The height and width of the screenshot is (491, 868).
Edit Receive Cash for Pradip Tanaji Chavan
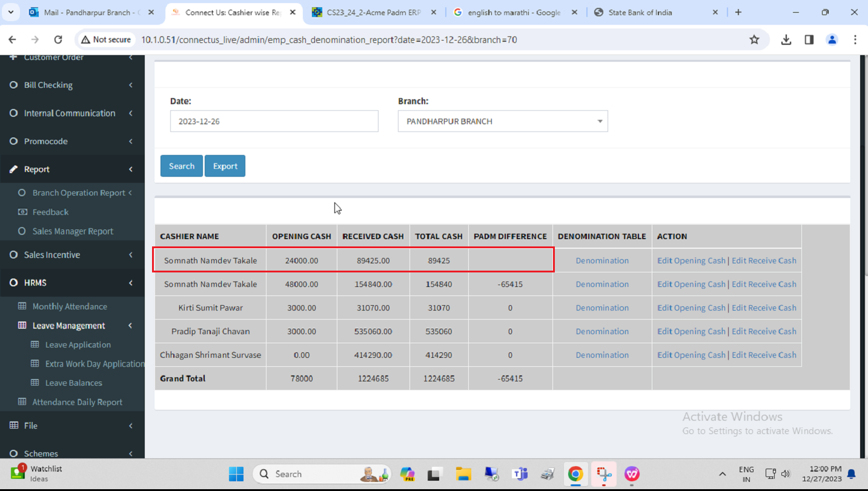click(764, 331)
